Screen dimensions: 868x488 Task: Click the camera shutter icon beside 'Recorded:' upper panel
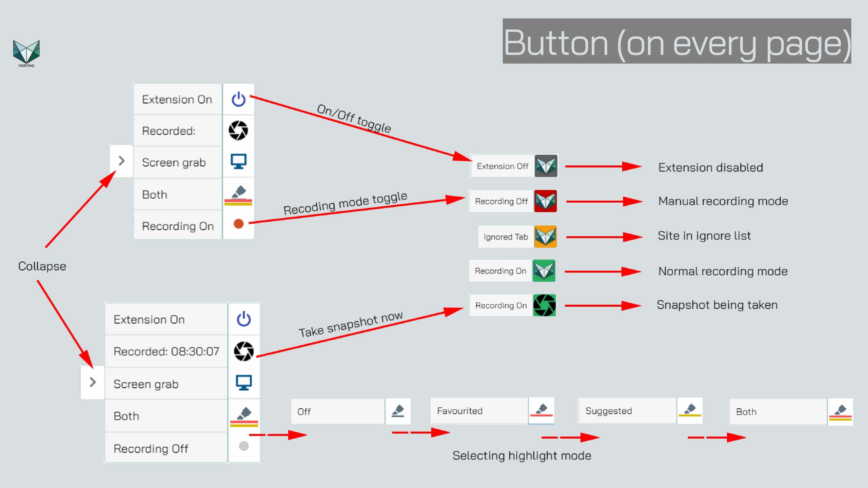238,130
